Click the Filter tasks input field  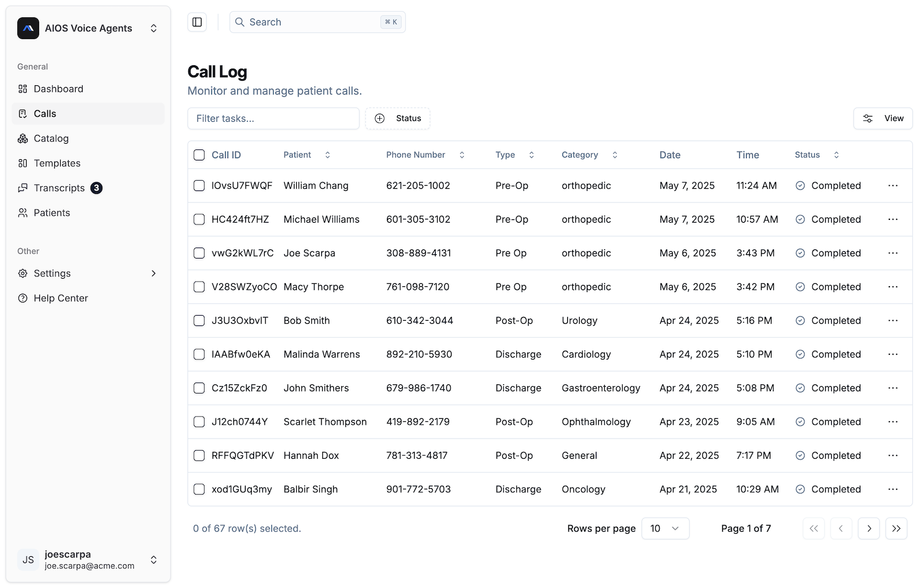click(x=273, y=118)
